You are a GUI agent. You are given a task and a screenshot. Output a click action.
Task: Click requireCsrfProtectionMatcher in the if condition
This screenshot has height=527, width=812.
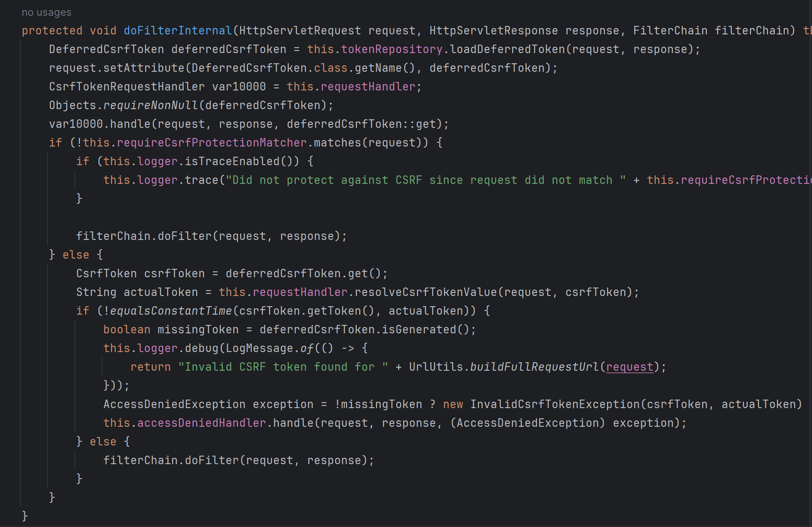pos(212,143)
